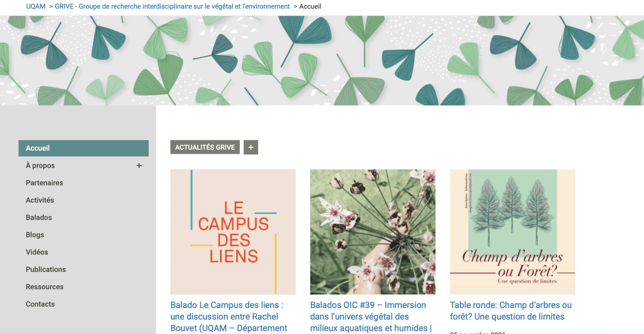Open the Contacts page
The height and width of the screenshot is (334, 644).
[x=40, y=304]
